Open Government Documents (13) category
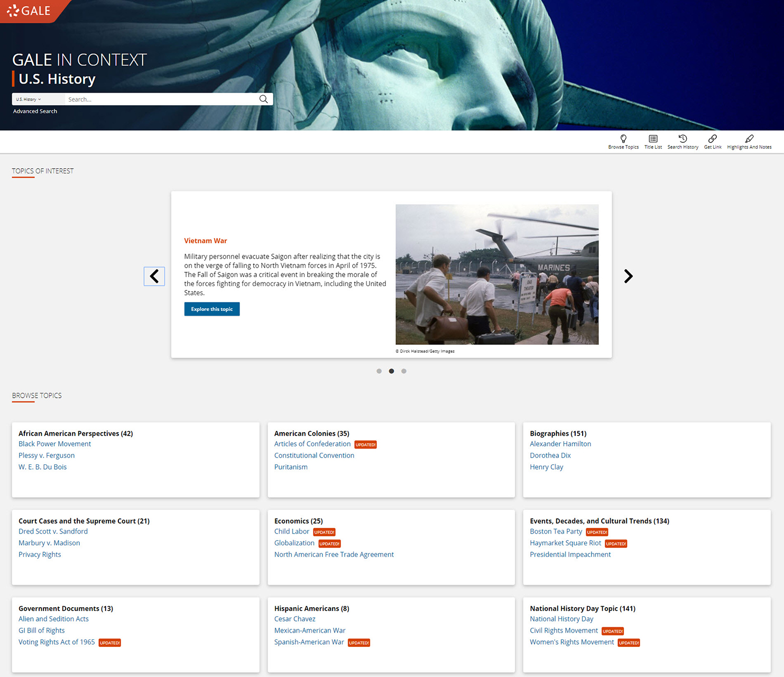Viewport: 784px width, 677px height. click(x=66, y=609)
